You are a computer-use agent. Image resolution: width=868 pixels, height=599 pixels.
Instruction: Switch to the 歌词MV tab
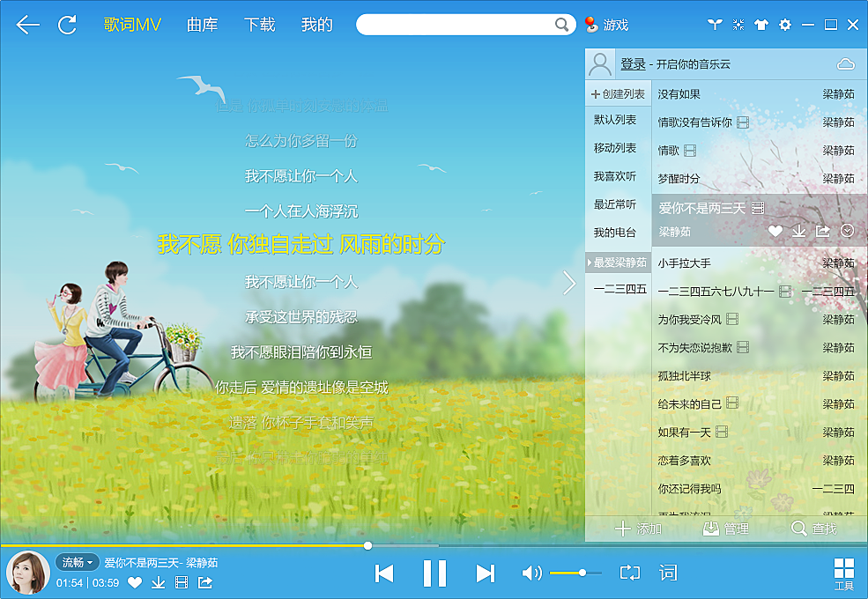132,25
